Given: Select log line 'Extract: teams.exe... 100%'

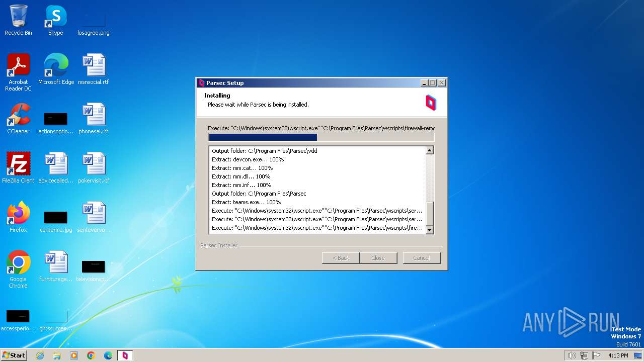Looking at the screenshot, I should pyautogui.click(x=246, y=202).
